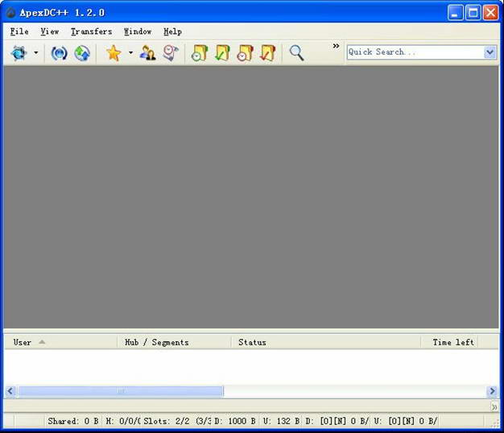Viewport: 504px width, 433px height.
Task: Sort transfers by Status column
Action: 326,342
